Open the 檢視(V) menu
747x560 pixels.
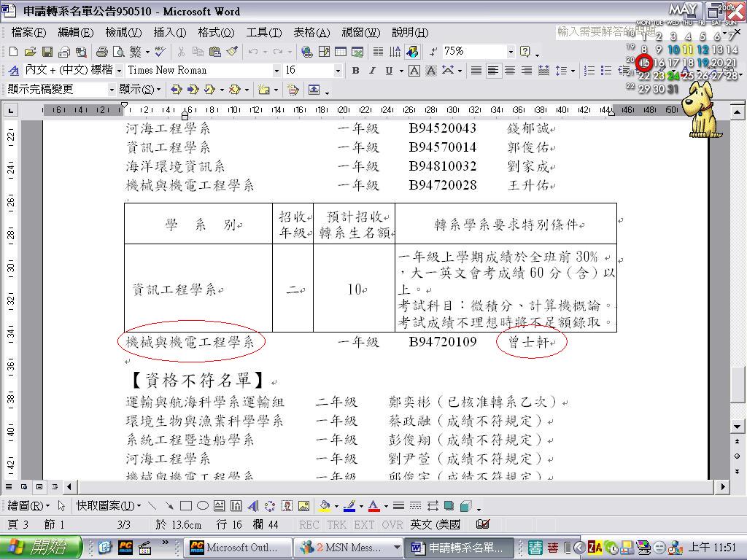point(123,32)
